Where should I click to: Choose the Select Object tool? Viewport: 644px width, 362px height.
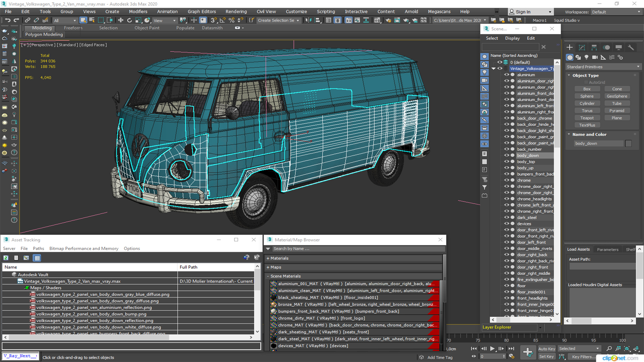[x=83, y=20]
